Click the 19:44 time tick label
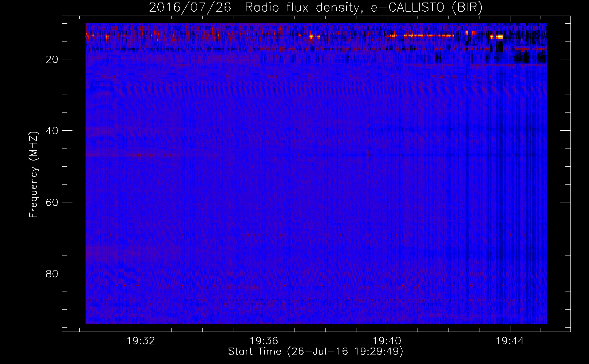The height and width of the screenshot is (364, 589). (x=510, y=341)
